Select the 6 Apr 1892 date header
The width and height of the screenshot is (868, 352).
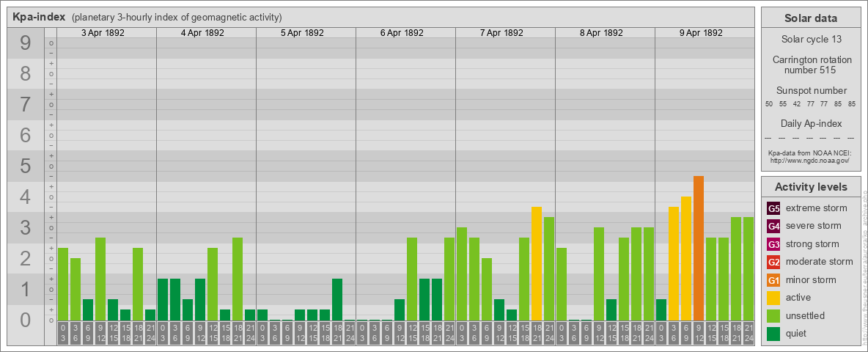[402, 33]
